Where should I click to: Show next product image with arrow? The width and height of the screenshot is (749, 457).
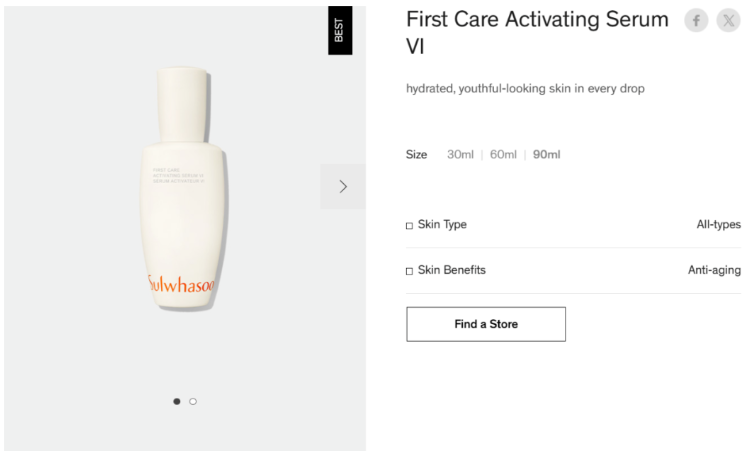[x=343, y=186]
